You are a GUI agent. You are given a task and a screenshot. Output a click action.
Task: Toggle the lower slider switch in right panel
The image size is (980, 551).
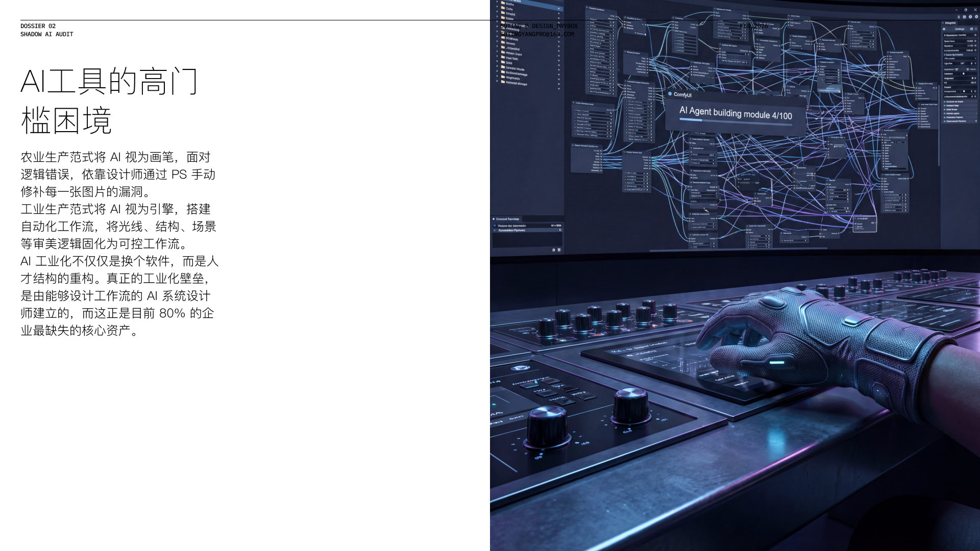[964, 91]
